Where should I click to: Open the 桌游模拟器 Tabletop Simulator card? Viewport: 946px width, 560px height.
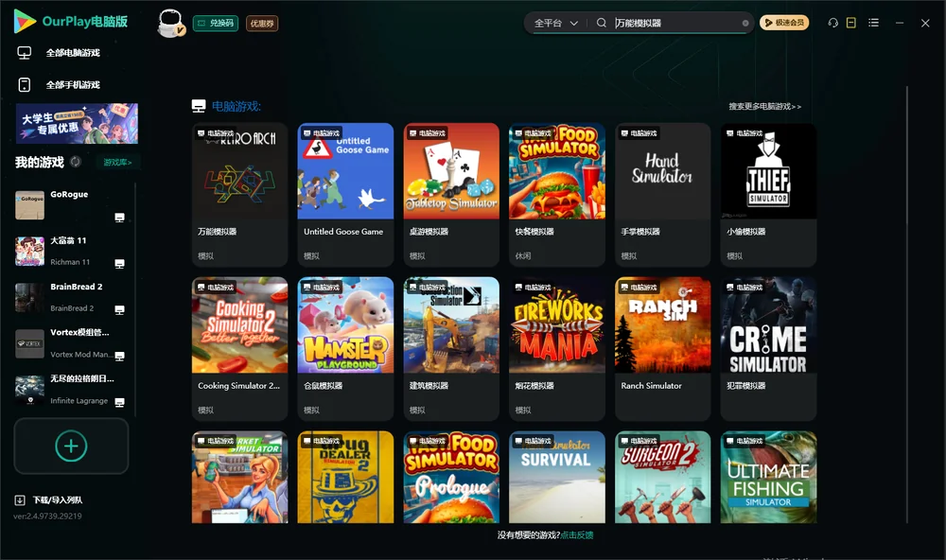pos(451,194)
